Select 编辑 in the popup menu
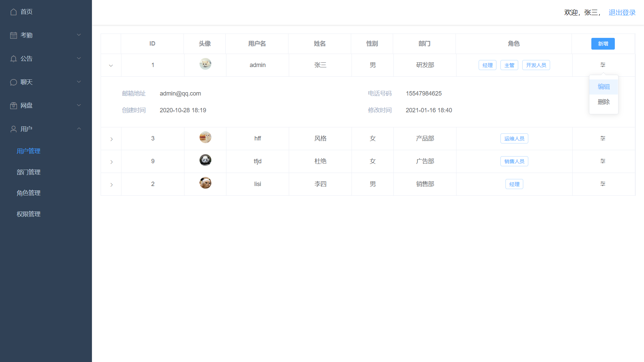Viewport: 644px width, 362px height. [603, 87]
